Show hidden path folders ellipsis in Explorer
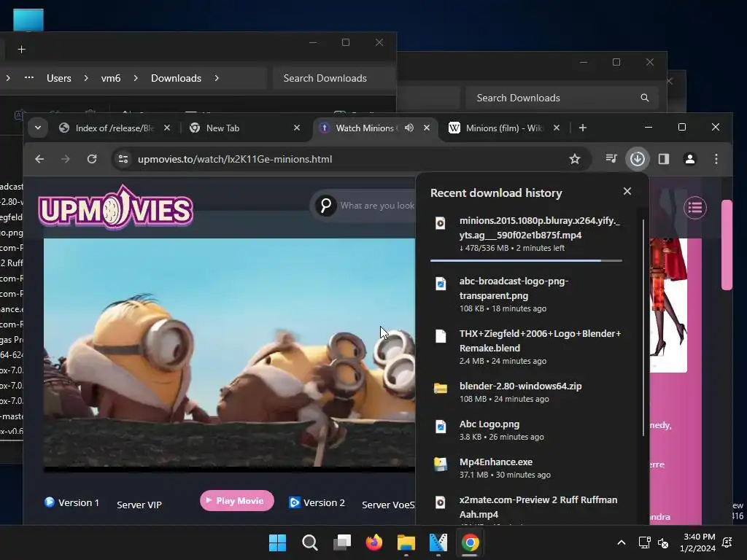Image resolution: width=747 pixels, height=560 pixels. point(29,77)
